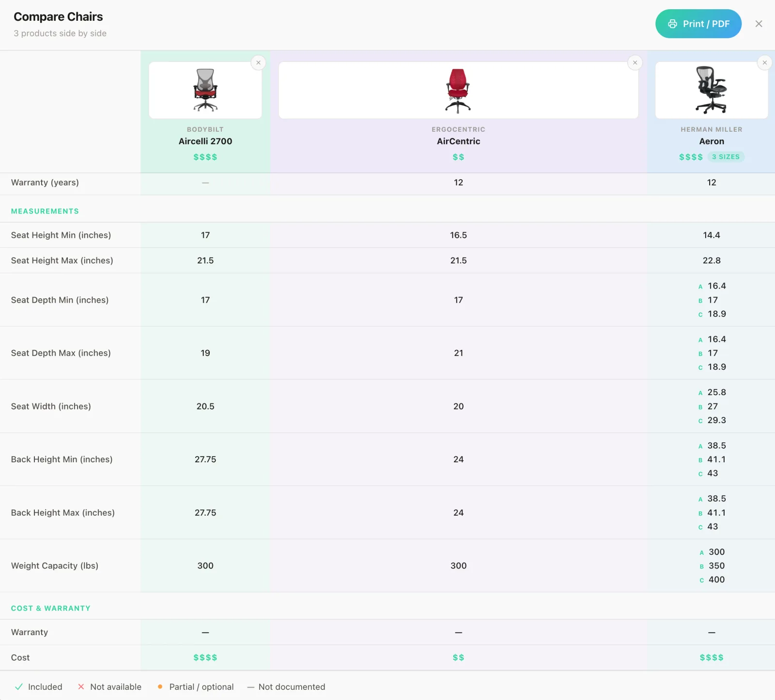Remove Herman Miller Aeron from comparison
Screen dimensions: 775x700
(764, 62)
